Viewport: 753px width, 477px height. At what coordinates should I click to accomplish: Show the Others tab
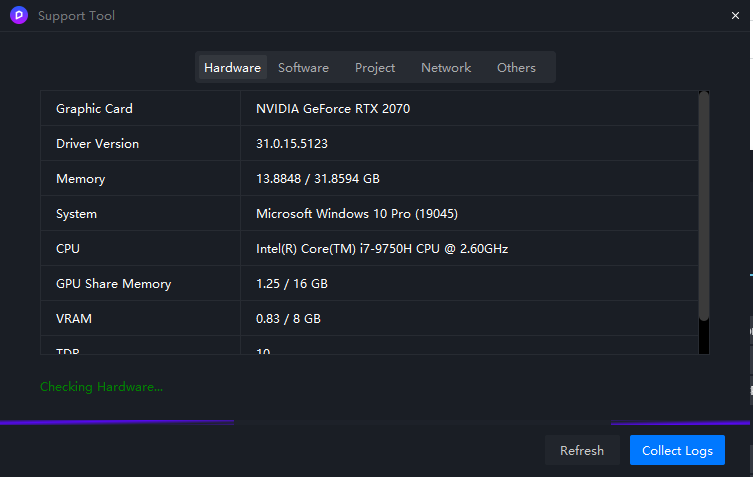516,68
